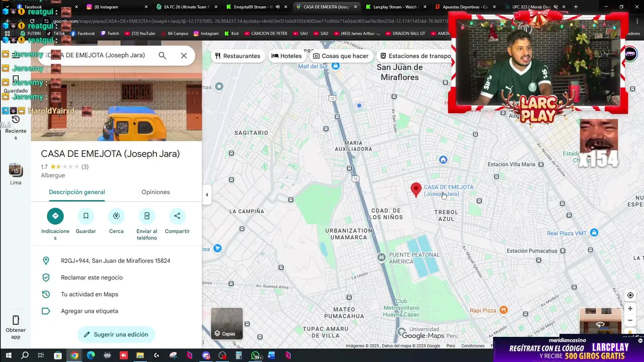The width and height of the screenshot is (644, 362).
Task: Open Chrome from the taskbar
Action: click(x=74, y=355)
